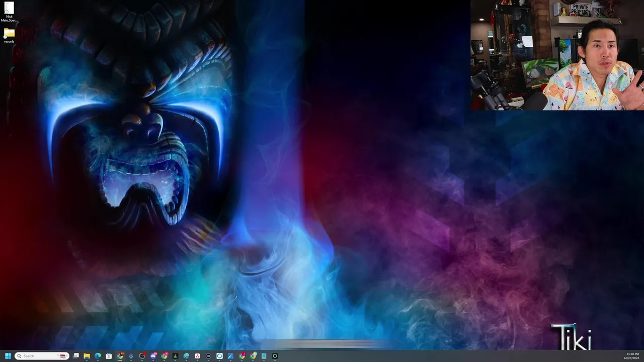Viewport: 644px width, 362px height.
Task: Open the taskbar clock showing 11:18 PM
Action: 632,356
